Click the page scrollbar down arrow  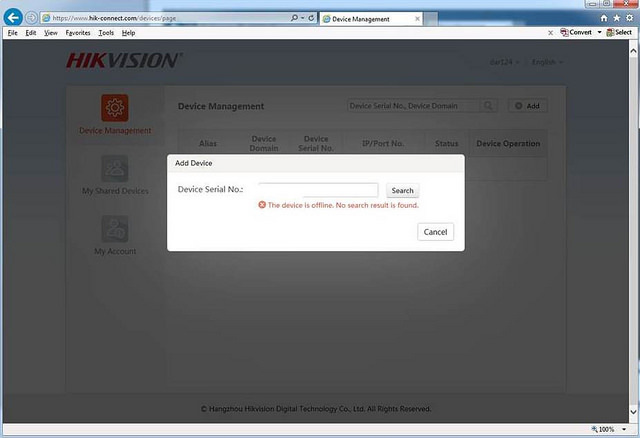pyautogui.click(x=633, y=411)
